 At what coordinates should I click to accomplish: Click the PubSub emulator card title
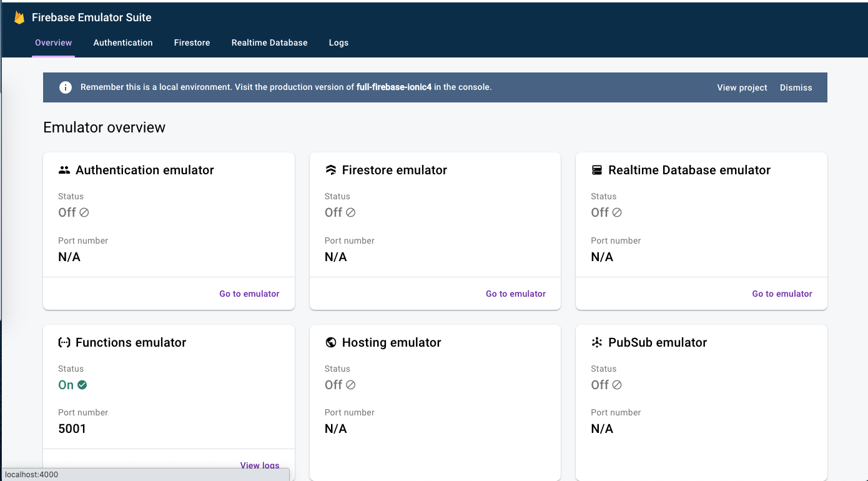pyautogui.click(x=658, y=342)
